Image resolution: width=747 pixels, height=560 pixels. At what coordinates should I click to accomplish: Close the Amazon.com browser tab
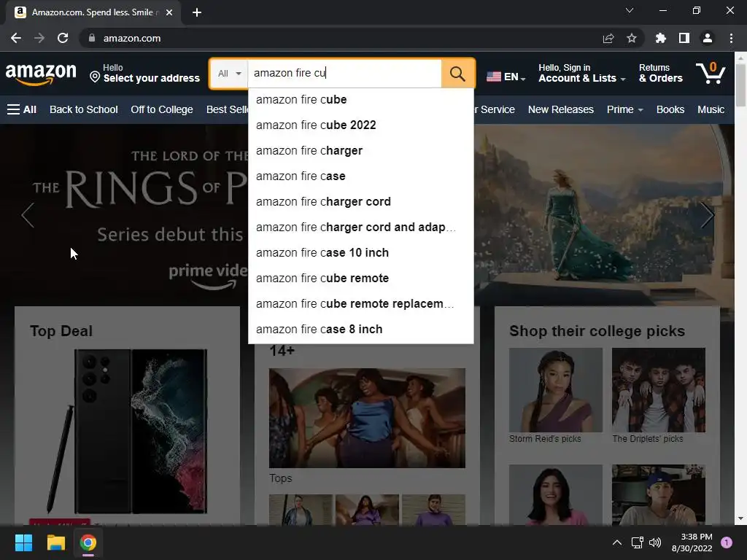(169, 12)
